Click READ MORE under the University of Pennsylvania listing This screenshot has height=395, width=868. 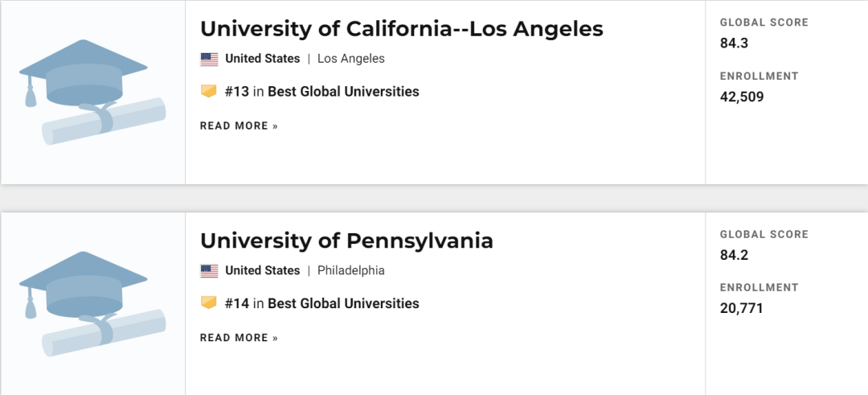tap(239, 338)
